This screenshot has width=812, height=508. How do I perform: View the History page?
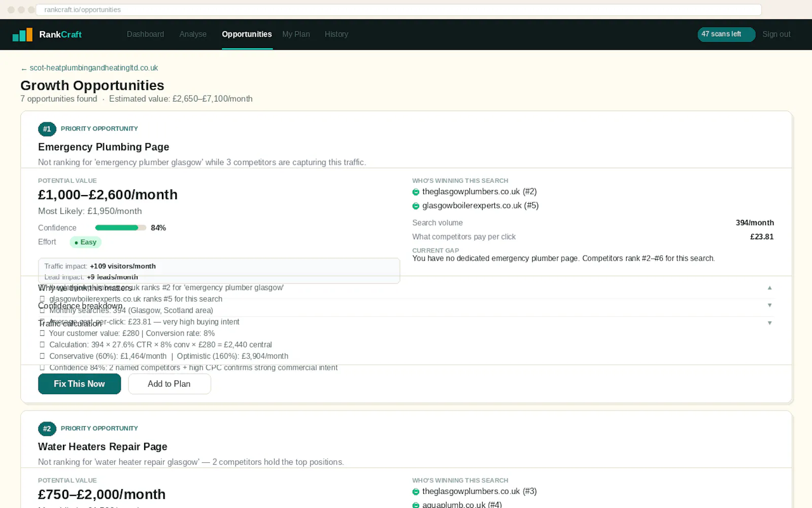(336, 34)
